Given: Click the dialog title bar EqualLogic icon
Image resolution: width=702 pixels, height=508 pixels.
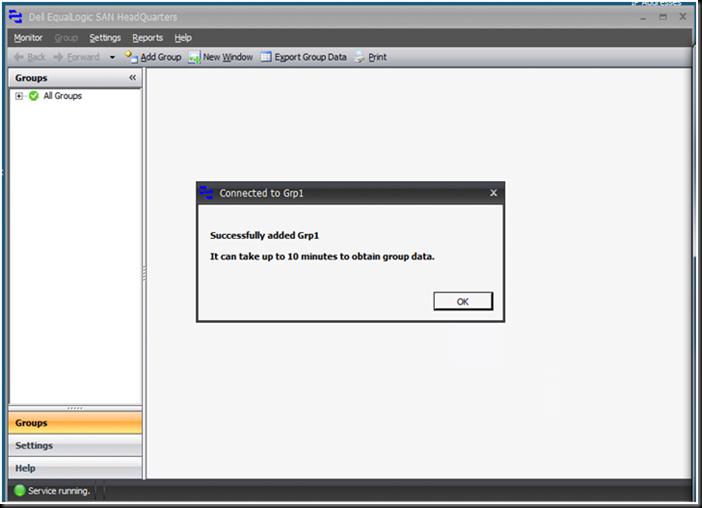Looking at the screenshot, I should click(206, 192).
